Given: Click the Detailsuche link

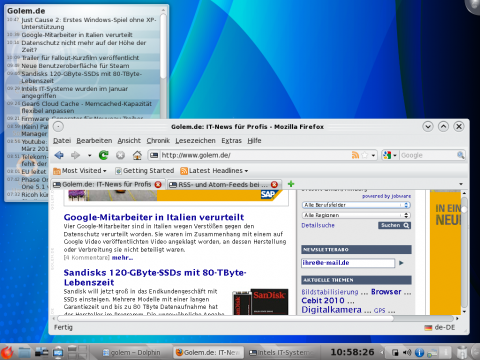Looking at the screenshot, I should tap(318, 225).
